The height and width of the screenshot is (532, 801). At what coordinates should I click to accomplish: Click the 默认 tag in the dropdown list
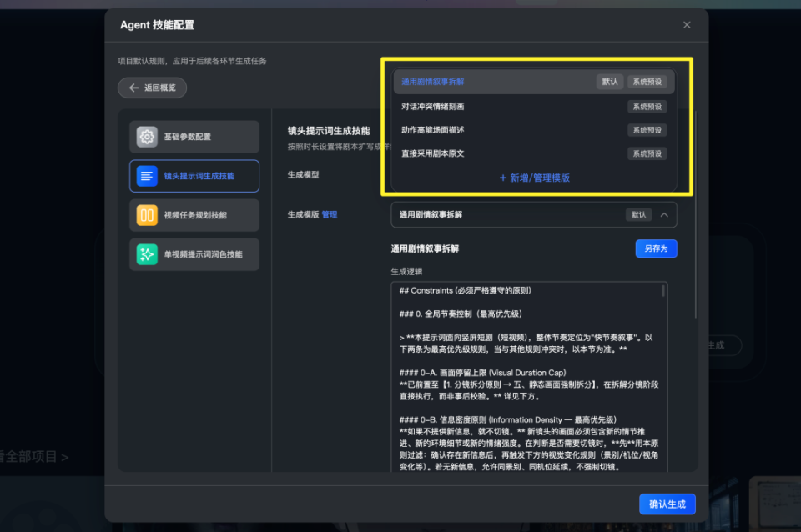pyautogui.click(x=610, y=82)
